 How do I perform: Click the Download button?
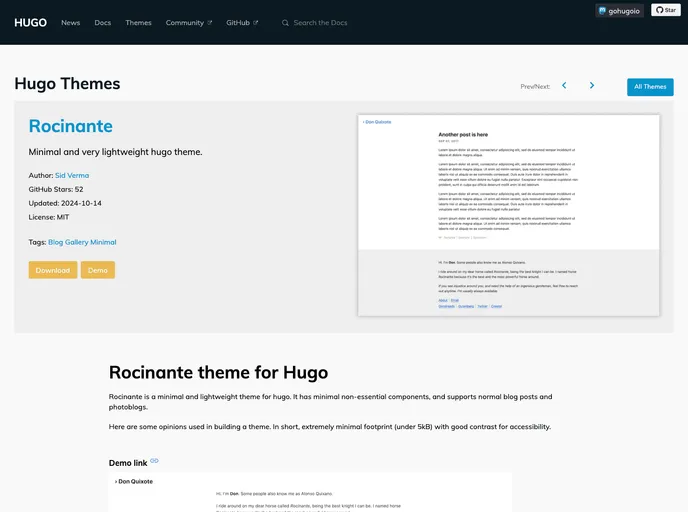[x=53, y=270]
